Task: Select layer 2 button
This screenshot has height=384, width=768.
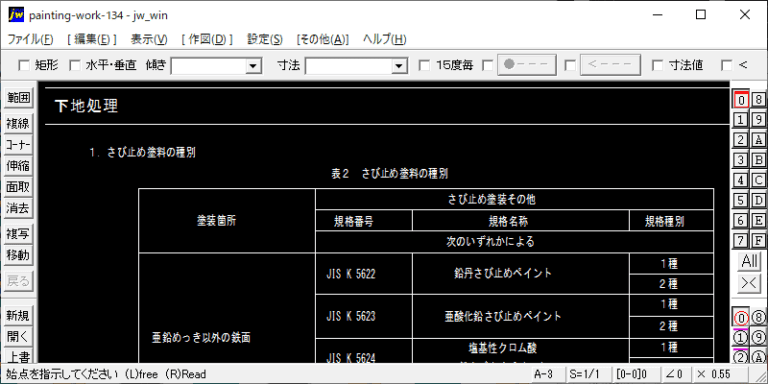Action: click(x=741, y=140)
